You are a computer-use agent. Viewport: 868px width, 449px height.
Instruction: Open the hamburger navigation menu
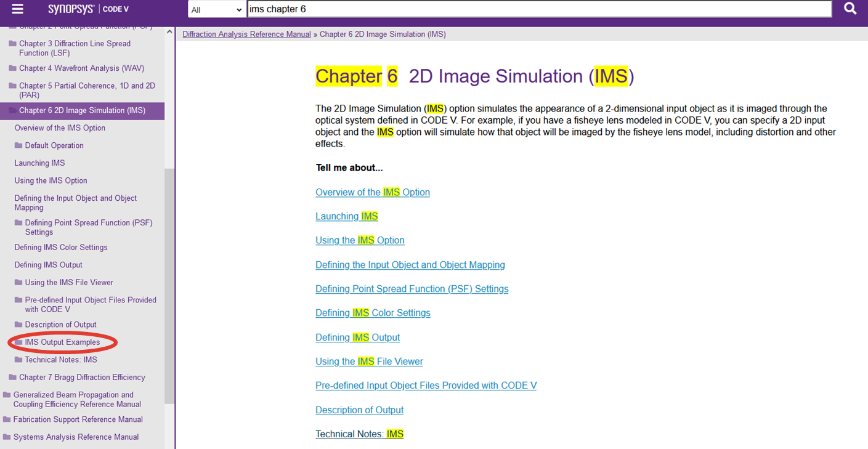pyautogui.click(x=17, y=9)
